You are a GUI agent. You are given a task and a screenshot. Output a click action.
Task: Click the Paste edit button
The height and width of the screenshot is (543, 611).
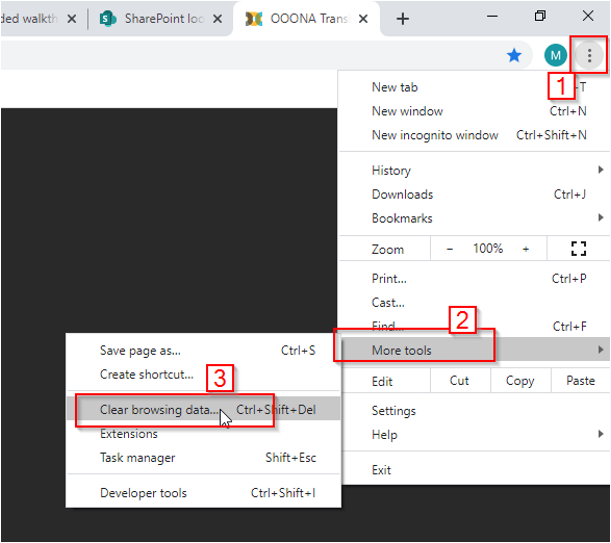click(x=580, y=380)
